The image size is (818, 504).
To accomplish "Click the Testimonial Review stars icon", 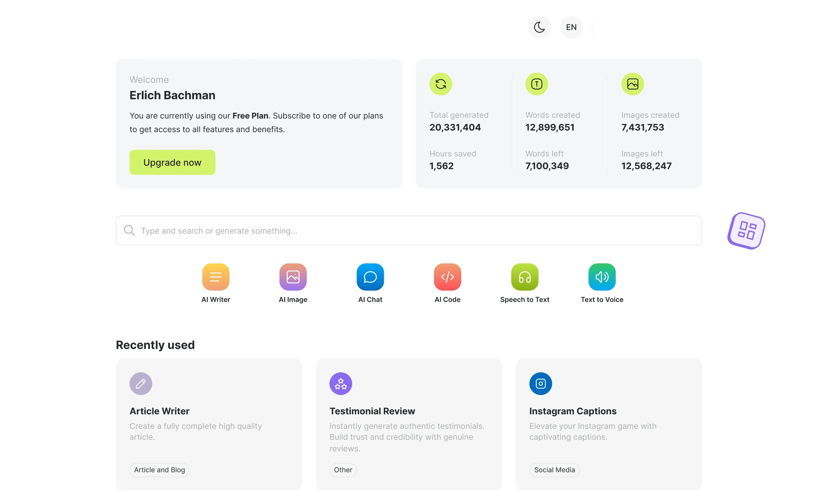I will click(340, 383).
